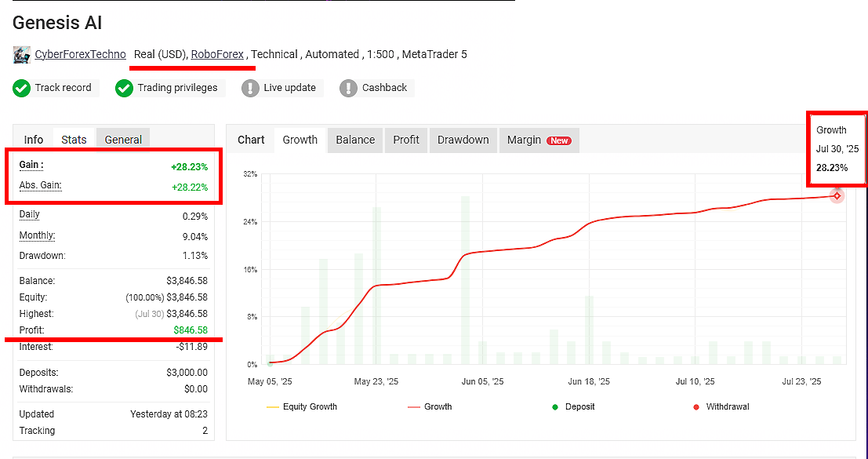Click the $3,000.00 deposits value
Viewport: 868px width, 459px height.
pos(187,373)
